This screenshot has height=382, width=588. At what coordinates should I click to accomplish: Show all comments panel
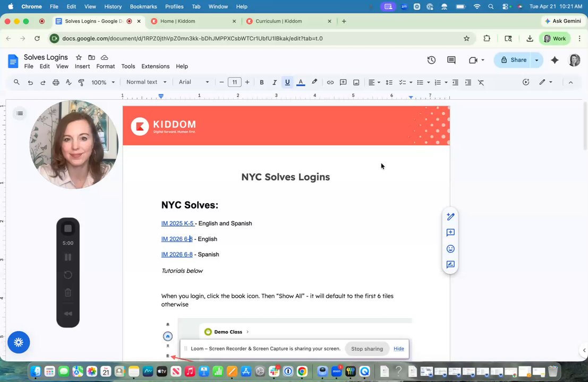[451, 60]
